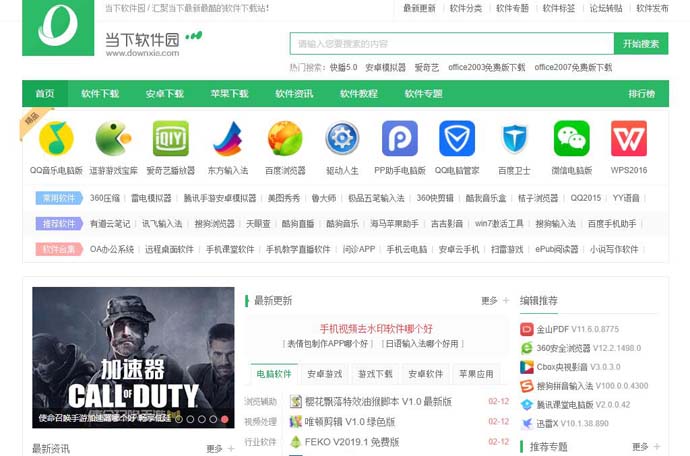
Task: Expand 更多 next to 最新资讯
Action: click(220, 449)
